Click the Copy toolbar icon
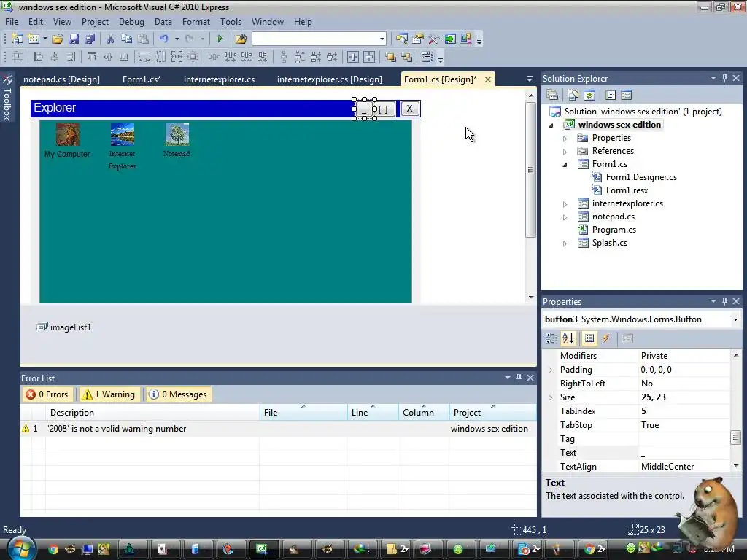747x560 pixels. (126, 39)
